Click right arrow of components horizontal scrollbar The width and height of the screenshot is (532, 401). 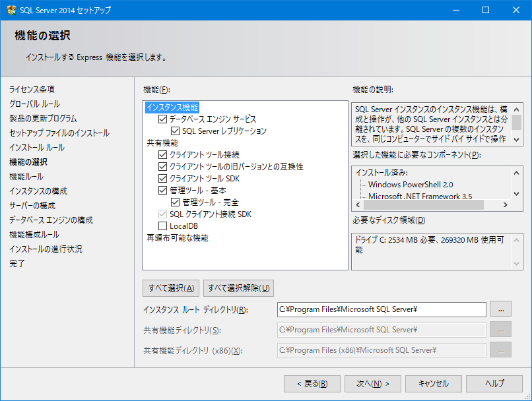(506, 204)
